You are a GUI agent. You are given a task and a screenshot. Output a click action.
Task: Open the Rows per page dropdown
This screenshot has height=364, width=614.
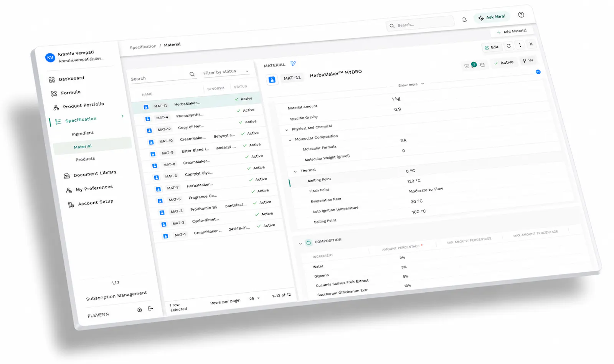tap(254, 298)
